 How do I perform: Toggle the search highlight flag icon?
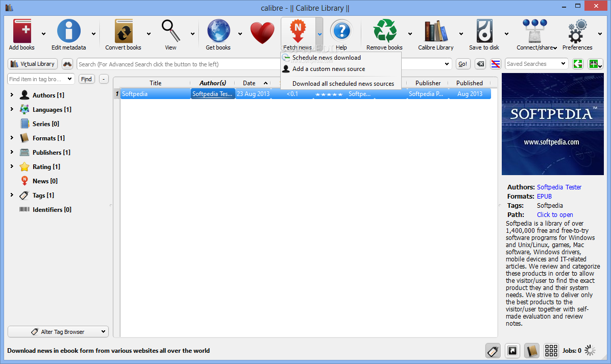click(495, 64)
